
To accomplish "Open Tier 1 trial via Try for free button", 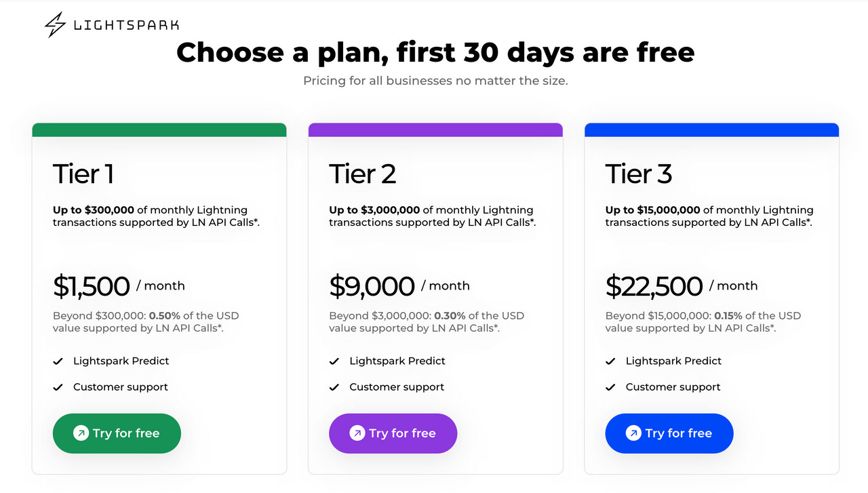I will (x=117, y=433).
